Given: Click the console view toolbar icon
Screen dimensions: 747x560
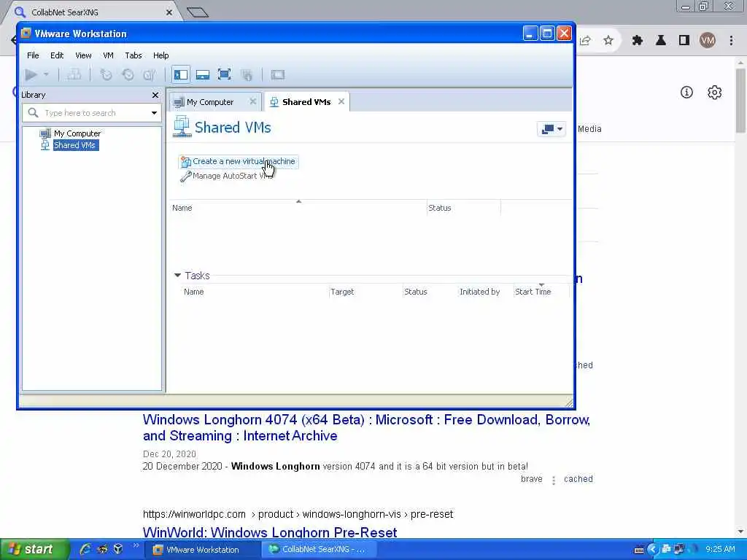Looking at the screenshot, I should click(278, 75).
